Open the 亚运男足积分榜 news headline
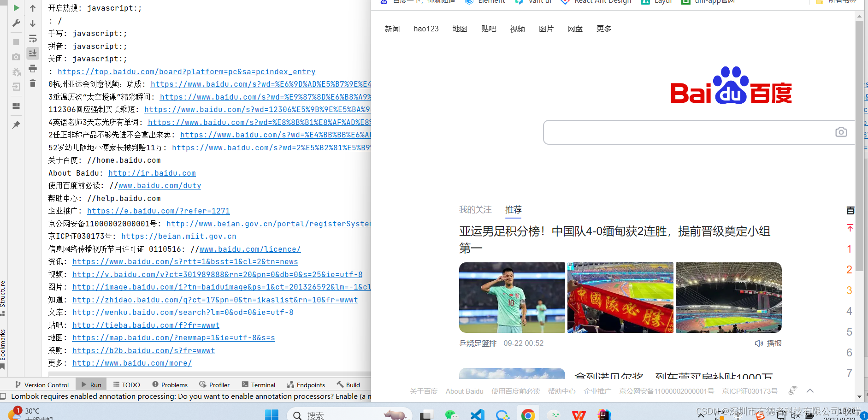Viewport: 868px width, 420px height. (x=615, y=240)
